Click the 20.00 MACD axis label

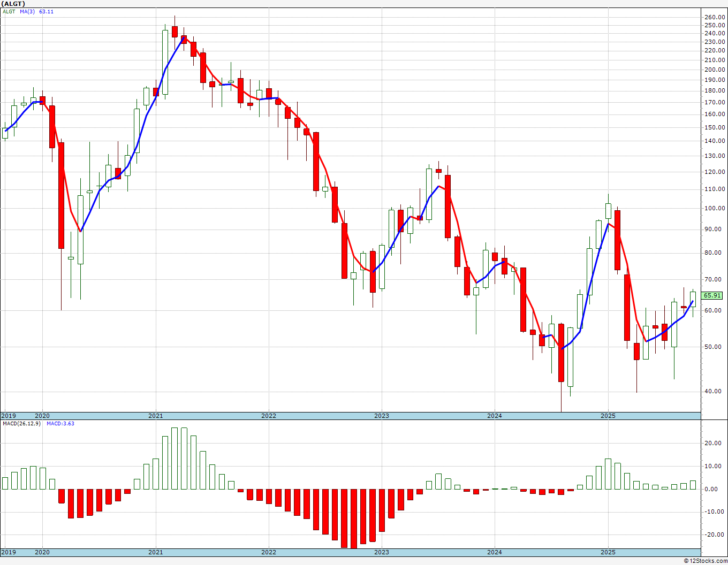[x=714, y=443]
